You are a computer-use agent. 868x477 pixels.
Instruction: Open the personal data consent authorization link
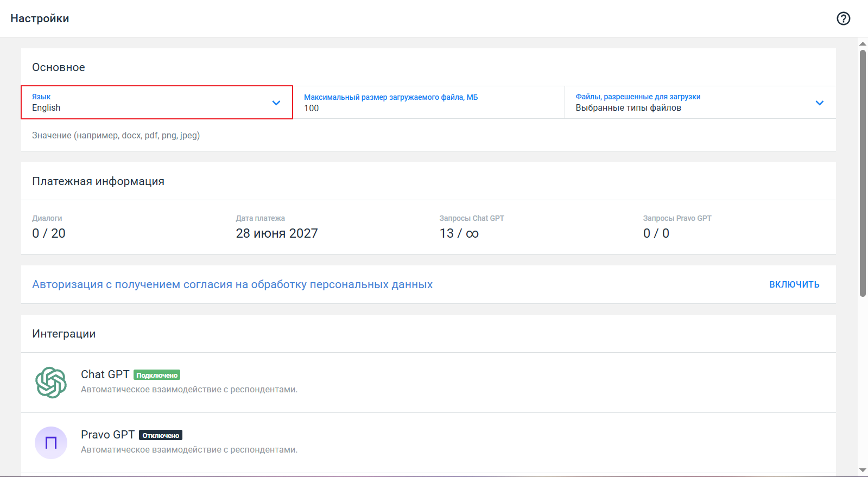(232, 284)
